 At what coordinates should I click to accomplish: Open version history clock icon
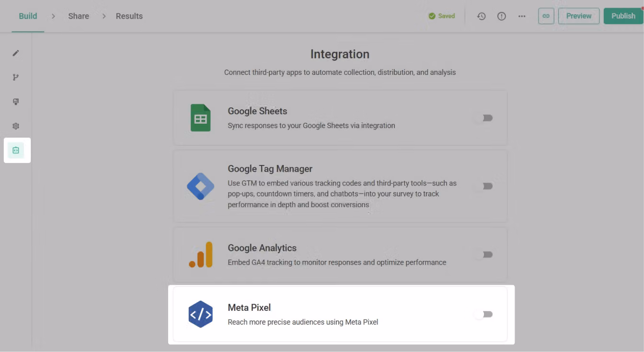482,16
